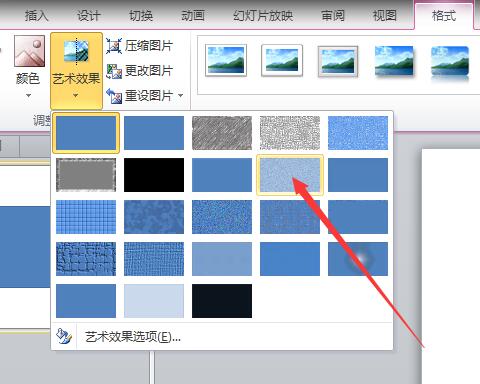Switch to the 切换 ribbon tab
The width and height of the screenshot is (480, 384).
tap(141, 16)
